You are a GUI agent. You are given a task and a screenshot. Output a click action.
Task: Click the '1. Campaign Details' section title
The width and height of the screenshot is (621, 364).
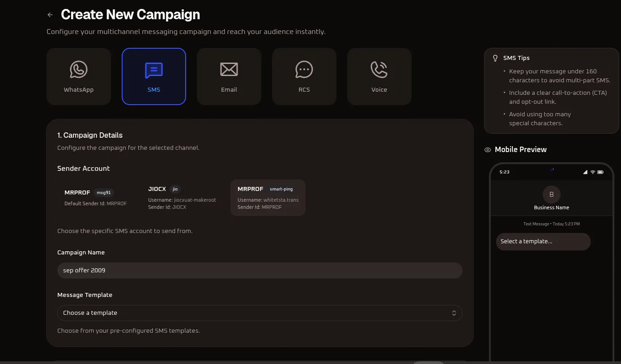90,135
